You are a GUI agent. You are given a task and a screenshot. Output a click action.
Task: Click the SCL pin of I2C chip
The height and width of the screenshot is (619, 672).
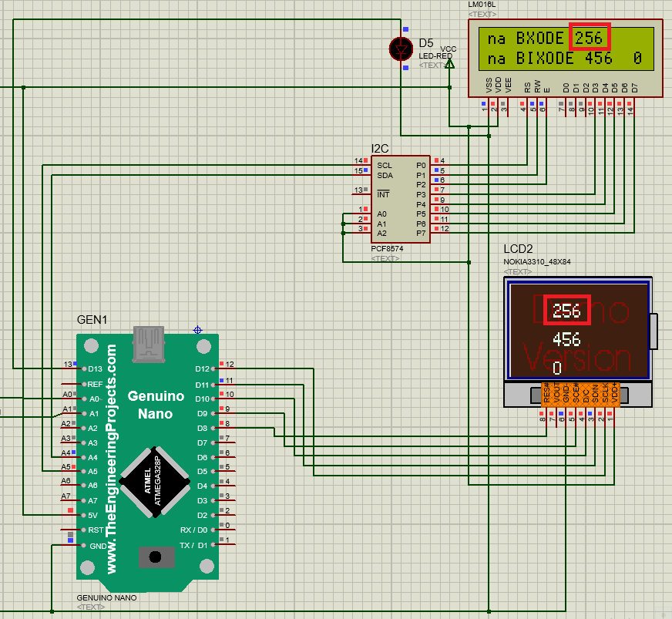coord(384,165)
